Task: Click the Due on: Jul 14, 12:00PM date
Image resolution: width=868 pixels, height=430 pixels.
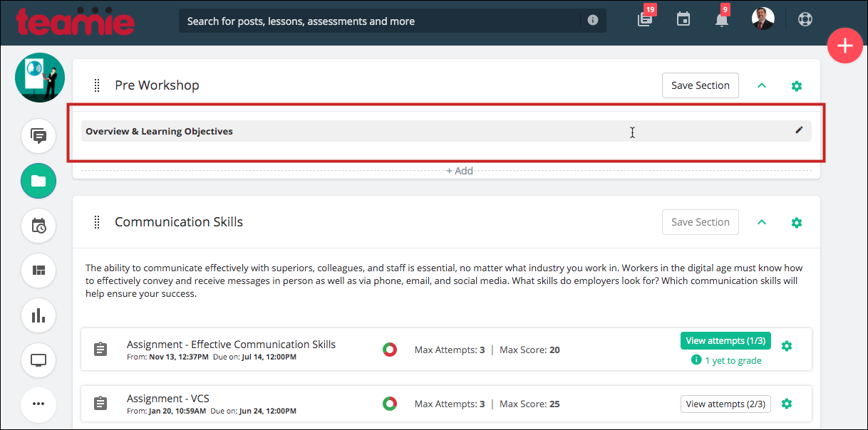Action: (254, 357)
